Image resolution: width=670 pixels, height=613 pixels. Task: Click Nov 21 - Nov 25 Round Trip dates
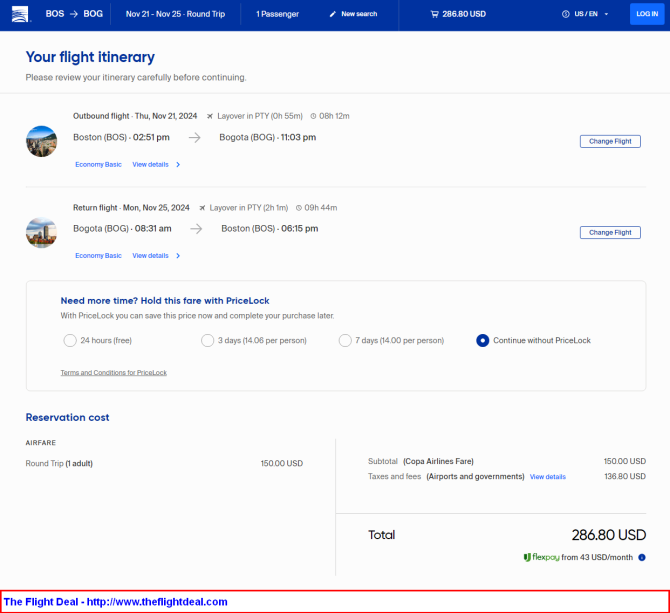pyautogui.click(x=175, y=14)
